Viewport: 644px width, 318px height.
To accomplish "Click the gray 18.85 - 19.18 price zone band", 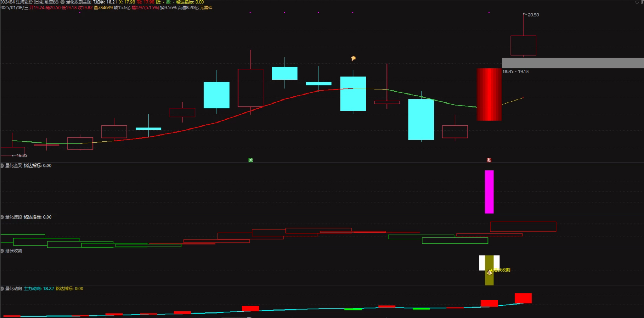I will [572, 63].
